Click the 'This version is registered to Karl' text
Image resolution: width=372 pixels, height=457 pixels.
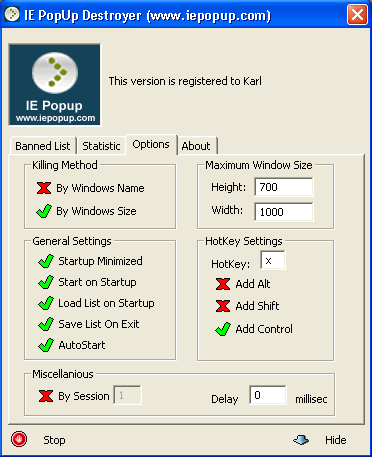pyautogui.click(x=185, y=81)
